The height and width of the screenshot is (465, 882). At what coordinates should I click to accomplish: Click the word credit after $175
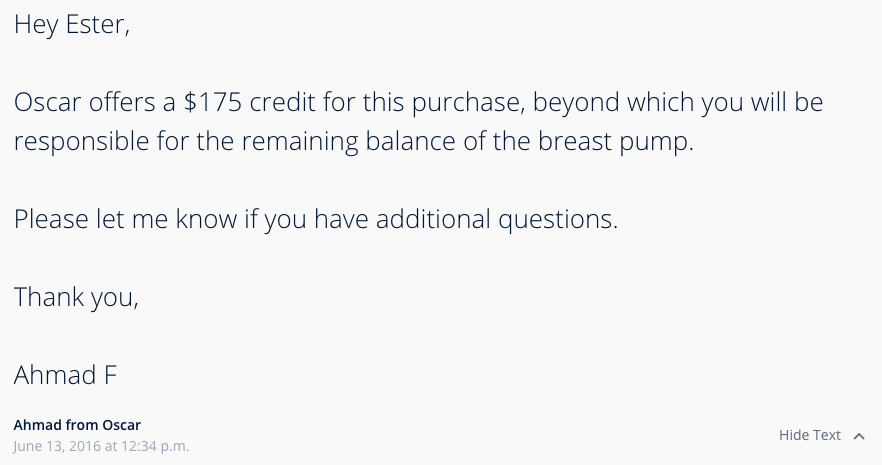282,102
